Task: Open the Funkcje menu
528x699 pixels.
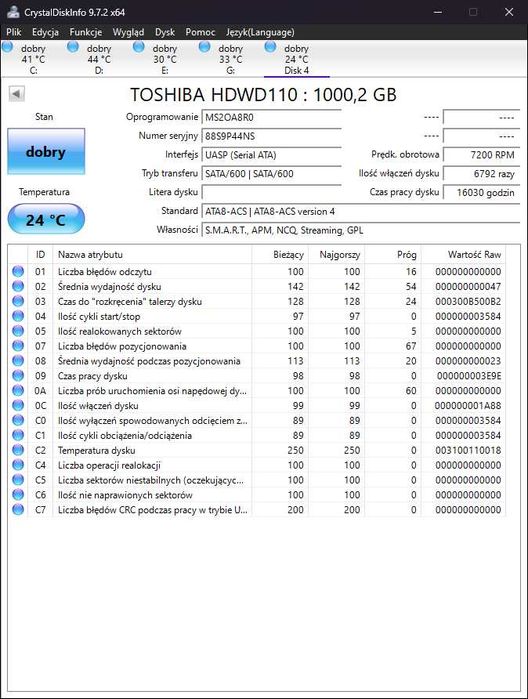Action: pyautogui.click(x=86, y=32)
